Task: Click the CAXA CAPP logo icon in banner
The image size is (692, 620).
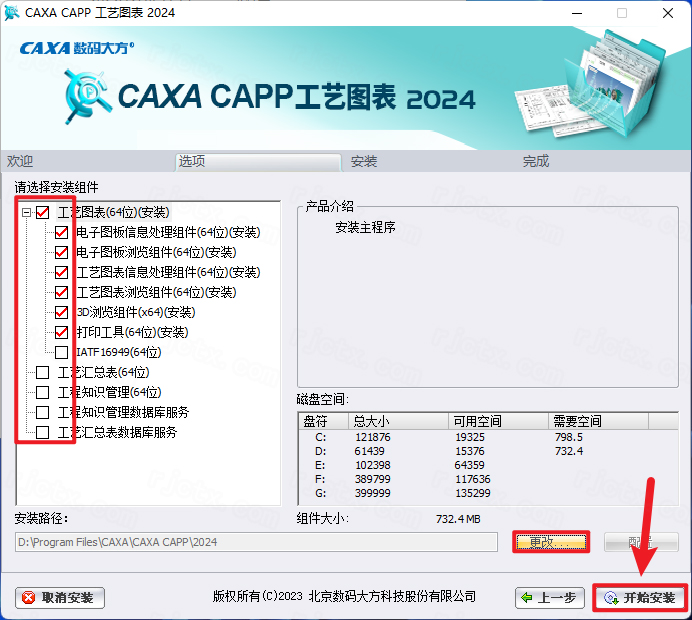Action: (x=88, y=94)
